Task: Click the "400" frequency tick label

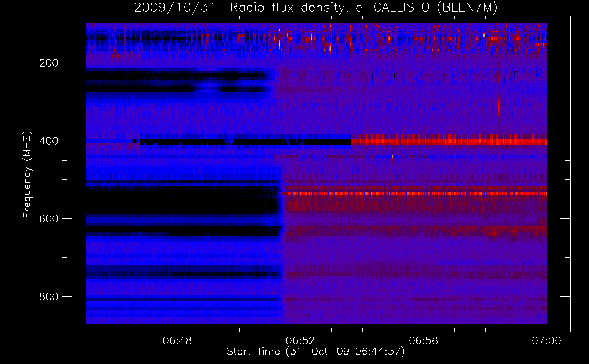Action: pyautogui.click(x=49, y=141)
